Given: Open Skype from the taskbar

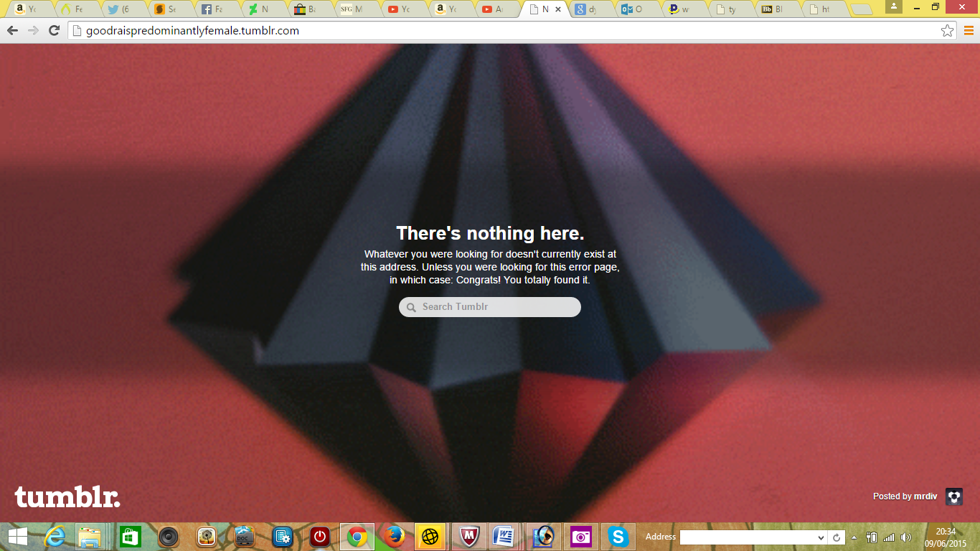Looking at the screenshot, I should click(618, 537).
